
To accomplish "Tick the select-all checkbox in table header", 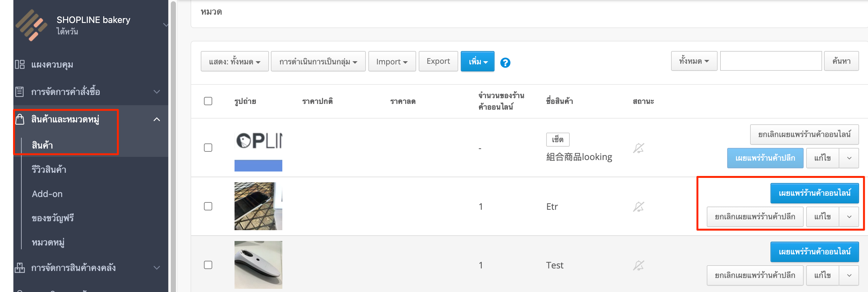I will [208, 101].
